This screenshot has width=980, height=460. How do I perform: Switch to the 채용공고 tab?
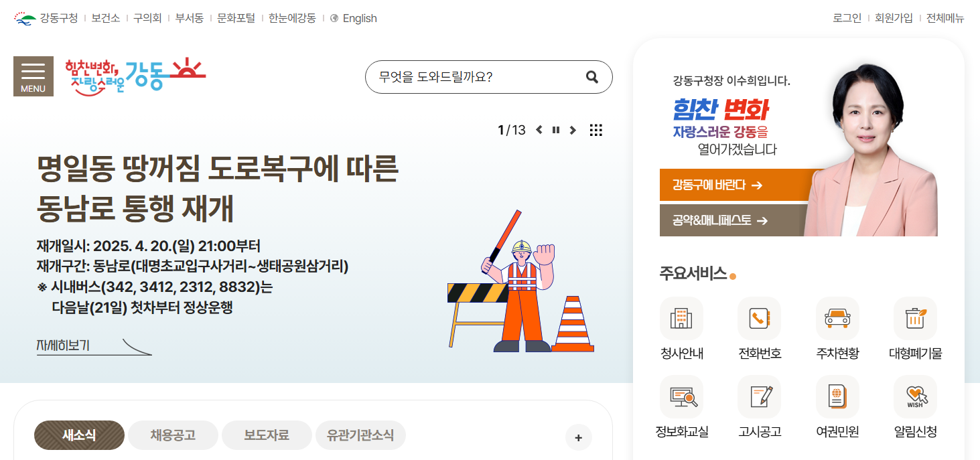pyautogui.click(x=173, y=435)
